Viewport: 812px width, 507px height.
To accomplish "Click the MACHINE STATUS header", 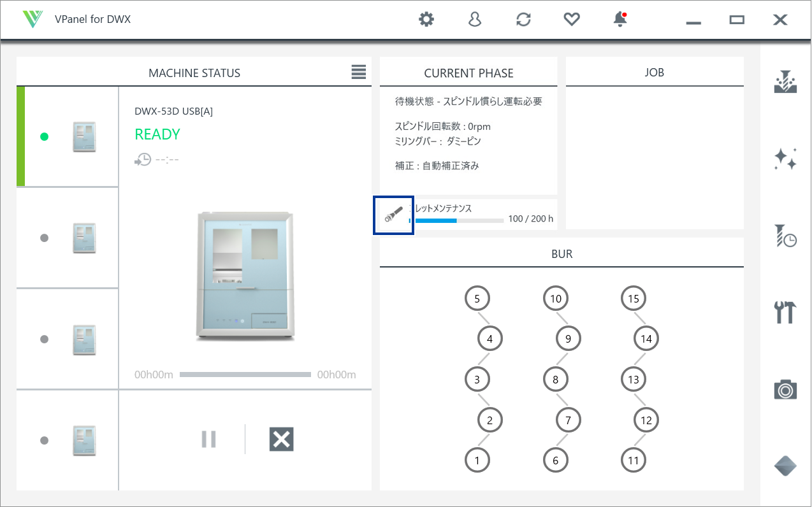I will [194, 73].
